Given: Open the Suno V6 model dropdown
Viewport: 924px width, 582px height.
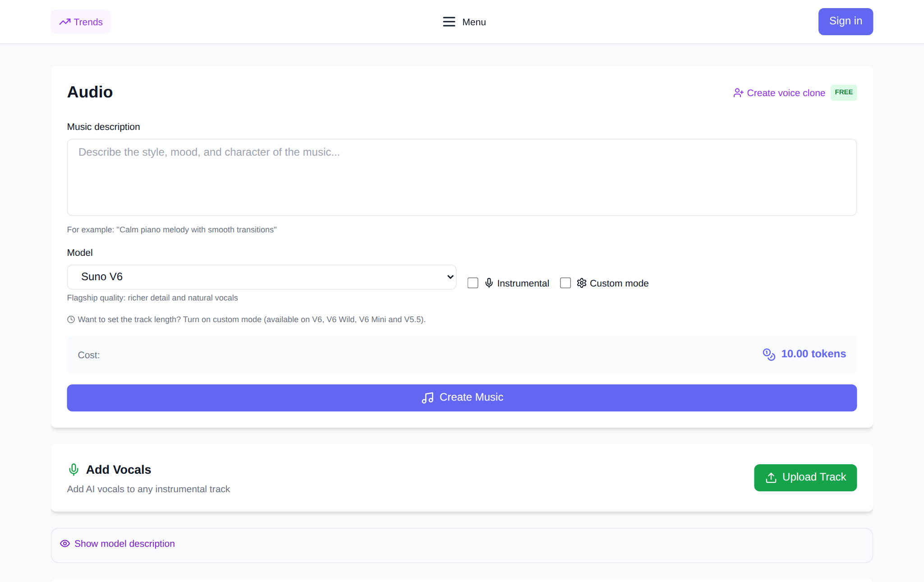Looking at the screenshot, I should point(262,277).
